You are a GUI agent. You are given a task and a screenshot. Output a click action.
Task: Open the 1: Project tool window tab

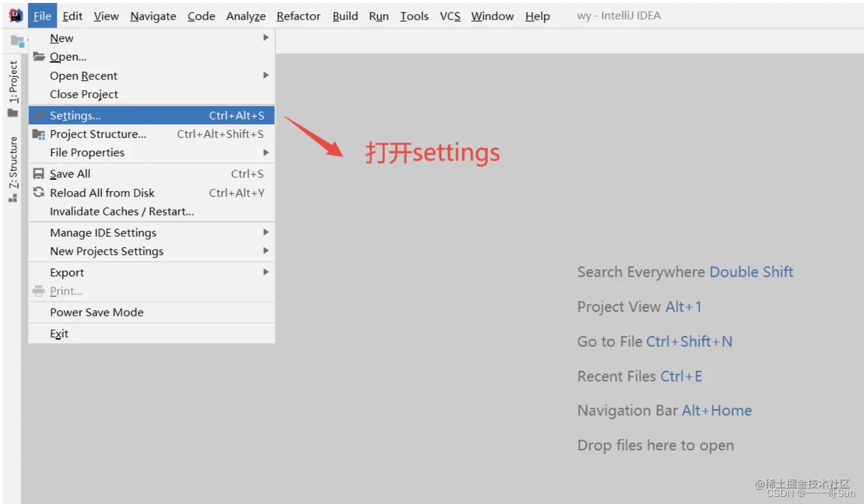[x=13, y=88]
